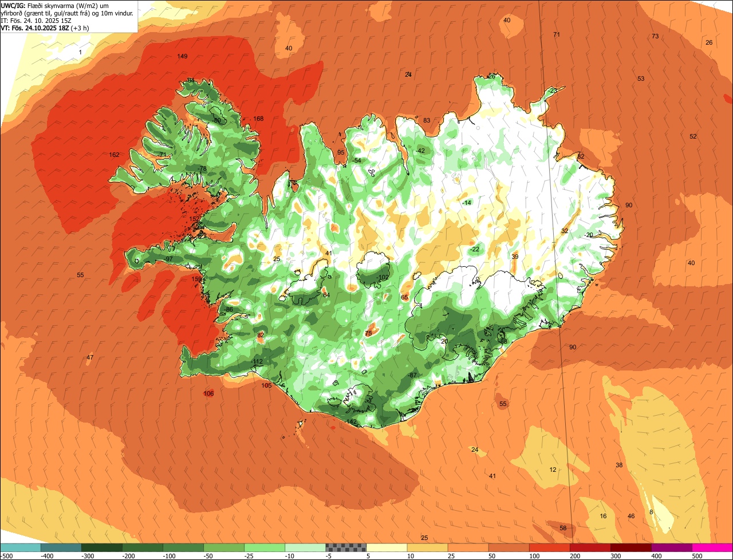The width and height of the screenshot is (733, 560).
Task: Click the '-97' value on the Snæfellsnes peninsula
Action: (x=168, y=259)
